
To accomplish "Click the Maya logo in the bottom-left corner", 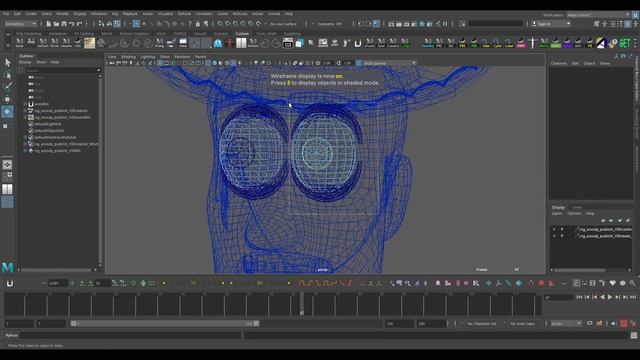I will pos(7,267).
